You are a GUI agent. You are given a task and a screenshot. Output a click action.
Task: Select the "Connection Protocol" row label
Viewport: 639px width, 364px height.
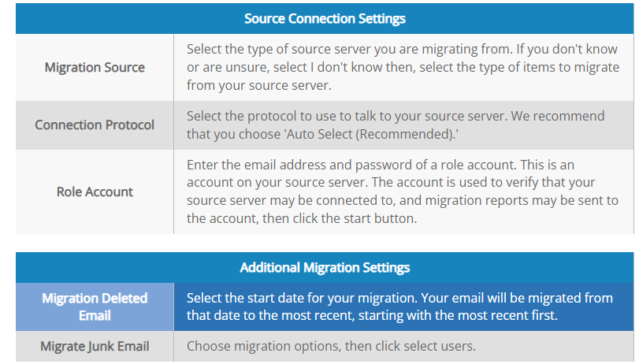tap(95, 124)
